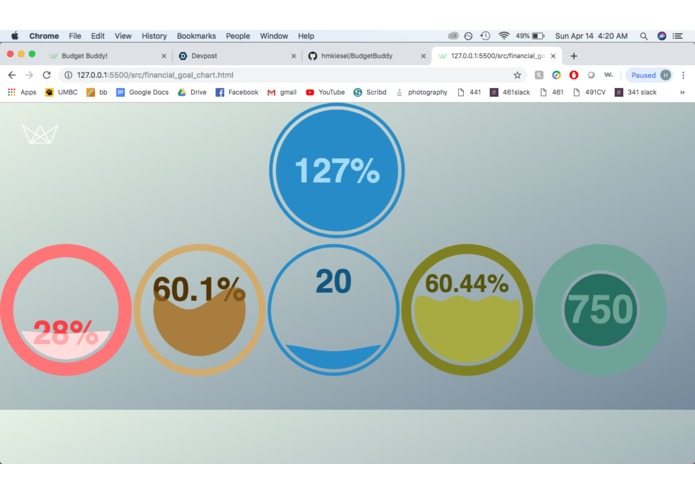Open Time Machine status icon
695x494 pixels.
[485, 36]
